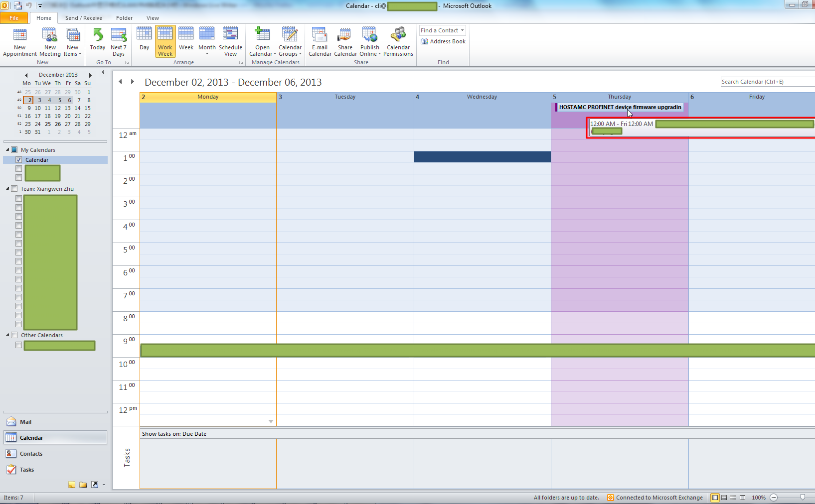Check the My Calendars group checkbox

click(14, 149)
